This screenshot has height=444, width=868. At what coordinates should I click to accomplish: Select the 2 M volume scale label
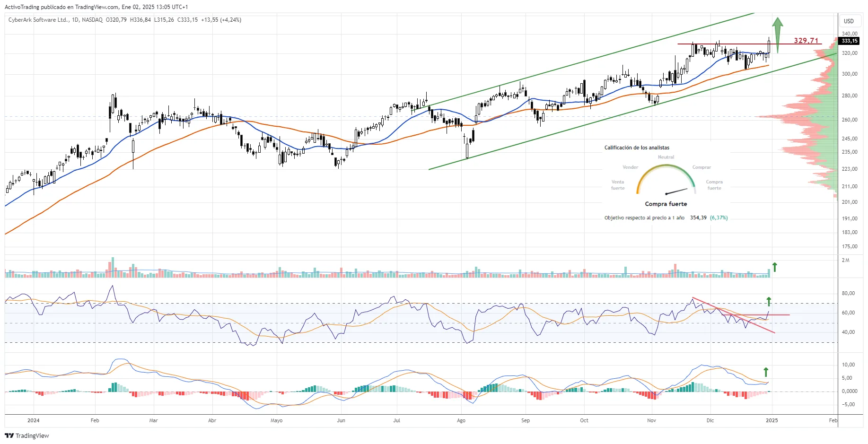(846, 260)
